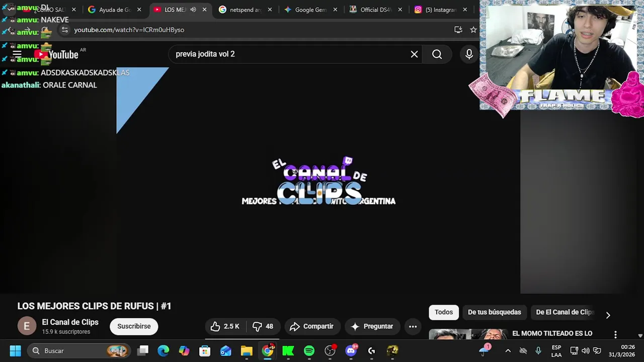Open El Canal de Clips channel name
This screenshot has height=362, width=644.
click(x=70, y=322)
